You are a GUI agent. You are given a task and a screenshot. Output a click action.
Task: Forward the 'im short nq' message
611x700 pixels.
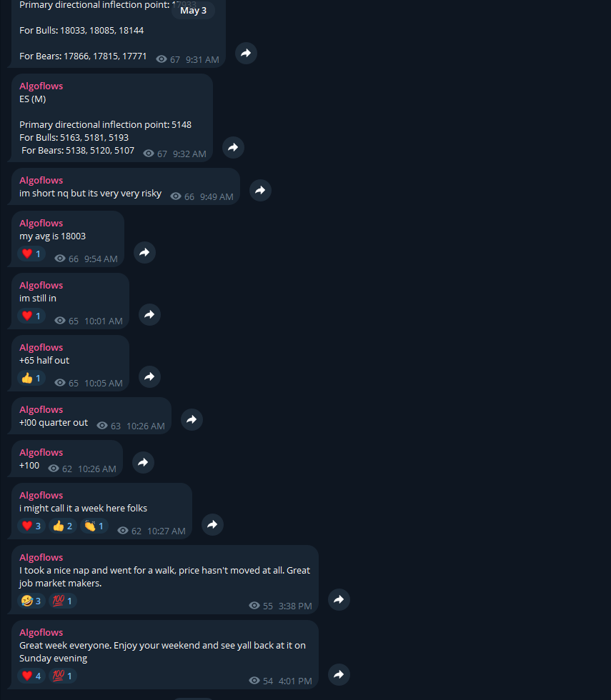click(x=260, y=191)
